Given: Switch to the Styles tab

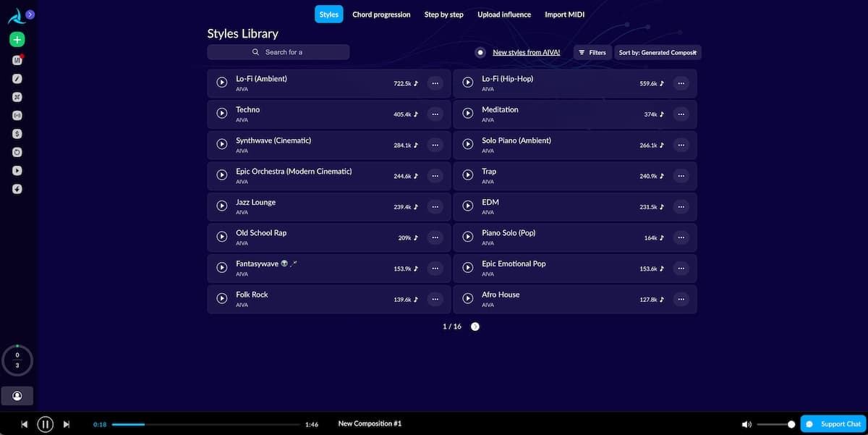Looking at the screenshot, I should point(329,14).
